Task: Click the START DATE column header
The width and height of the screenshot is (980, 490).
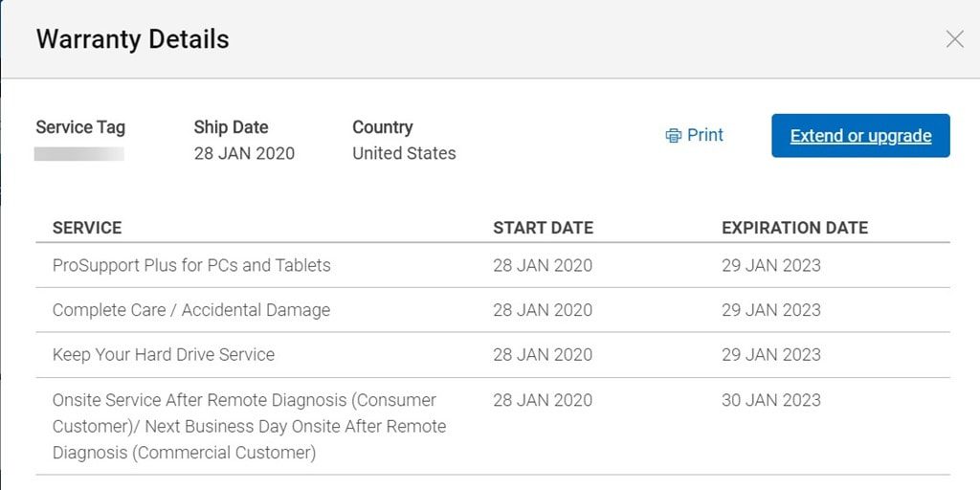Action: (x=543, y=228)
